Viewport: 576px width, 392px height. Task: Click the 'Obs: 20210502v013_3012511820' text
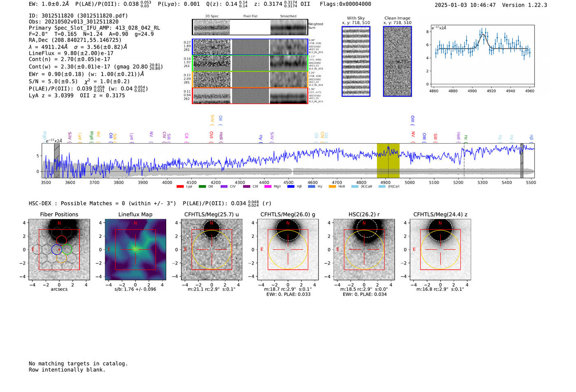click(x=74, y=22)
